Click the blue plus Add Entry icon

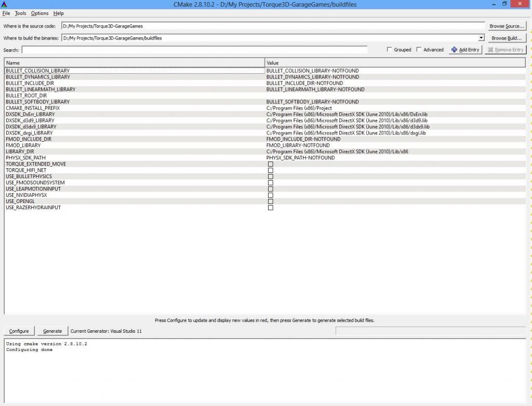pyautogui.click(x=454, y=50)
